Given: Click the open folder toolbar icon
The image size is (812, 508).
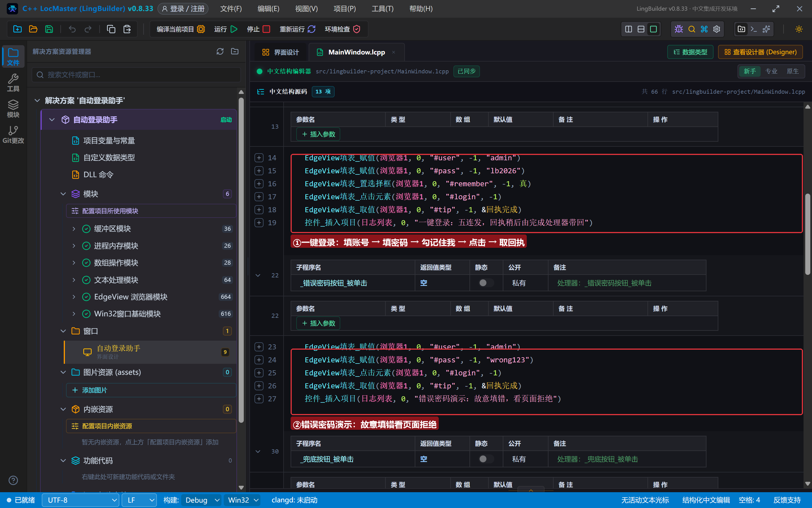Looking at the screenshot, I should click(33, 29).
